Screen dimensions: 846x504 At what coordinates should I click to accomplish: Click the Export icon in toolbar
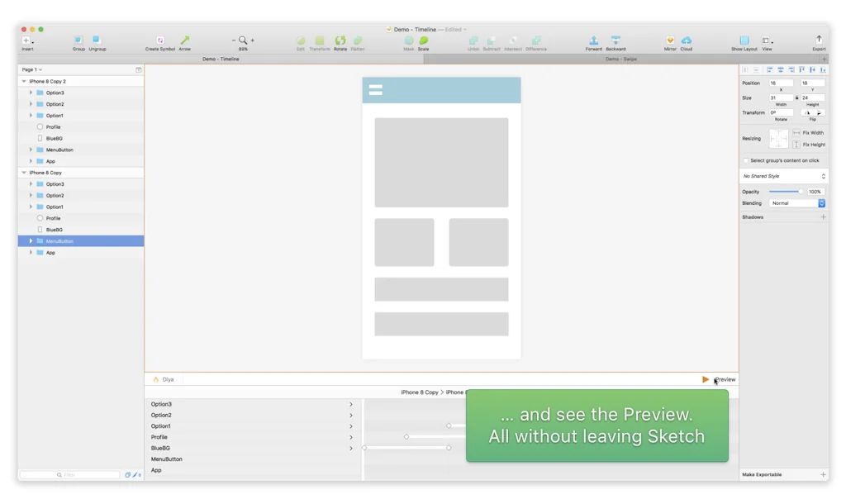point(819,40)
